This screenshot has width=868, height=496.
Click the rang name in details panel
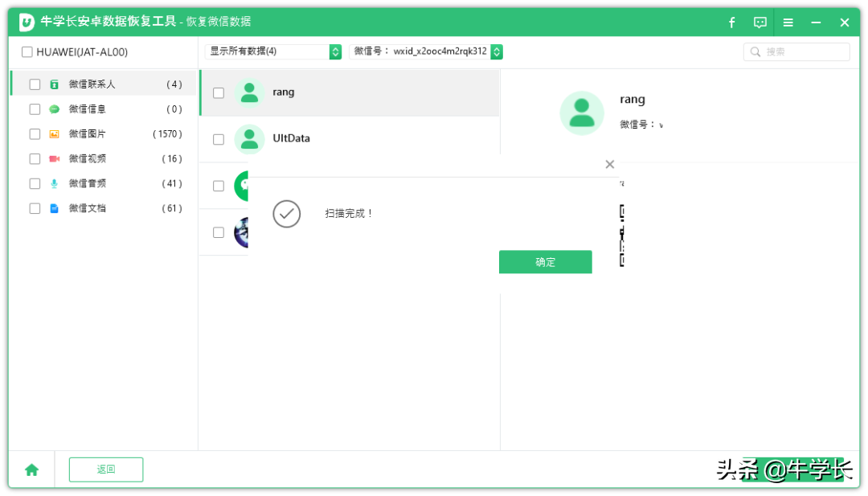(633, 100)
